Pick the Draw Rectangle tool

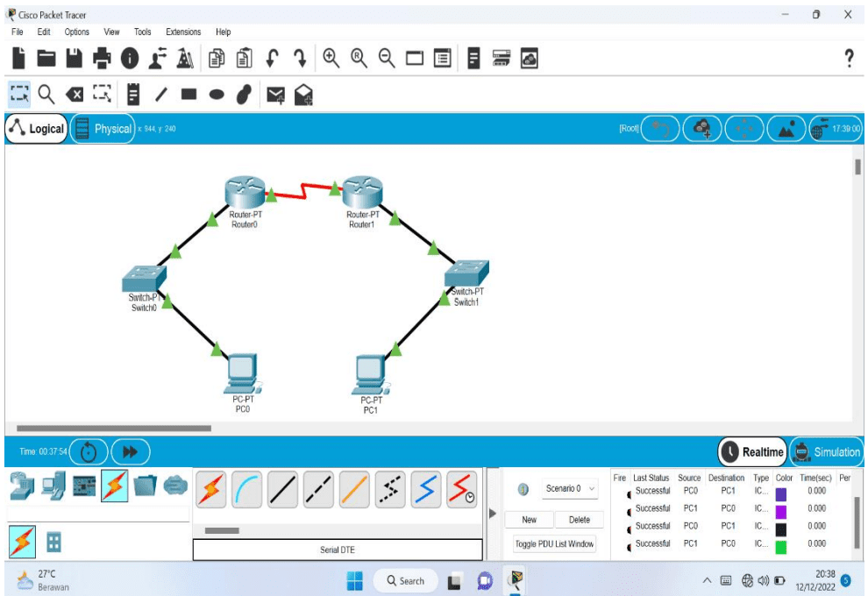[x=189, y=94]
